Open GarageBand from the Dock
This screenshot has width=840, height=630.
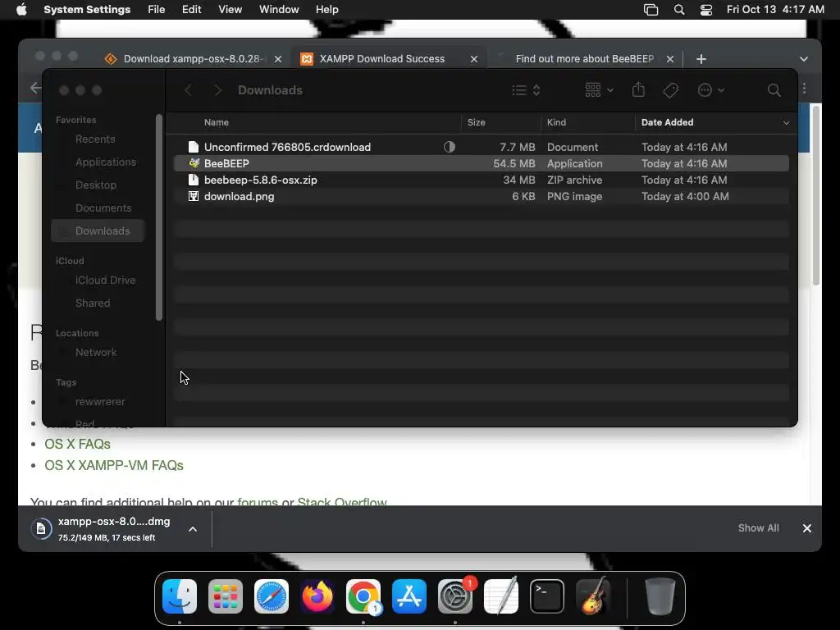pyautogui.click(x=593, y=596)
